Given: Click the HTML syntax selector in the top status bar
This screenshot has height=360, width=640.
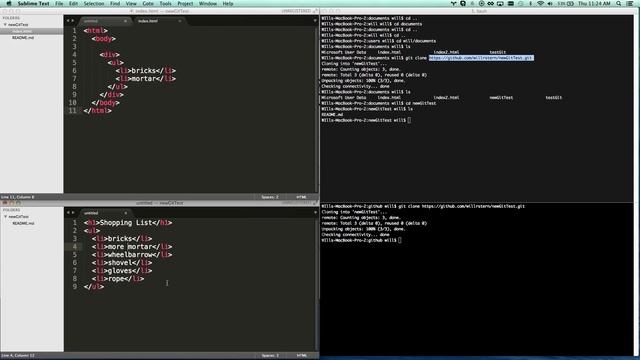Looking at the screenshot, I should pyautogui.click(x=301, y=197).
